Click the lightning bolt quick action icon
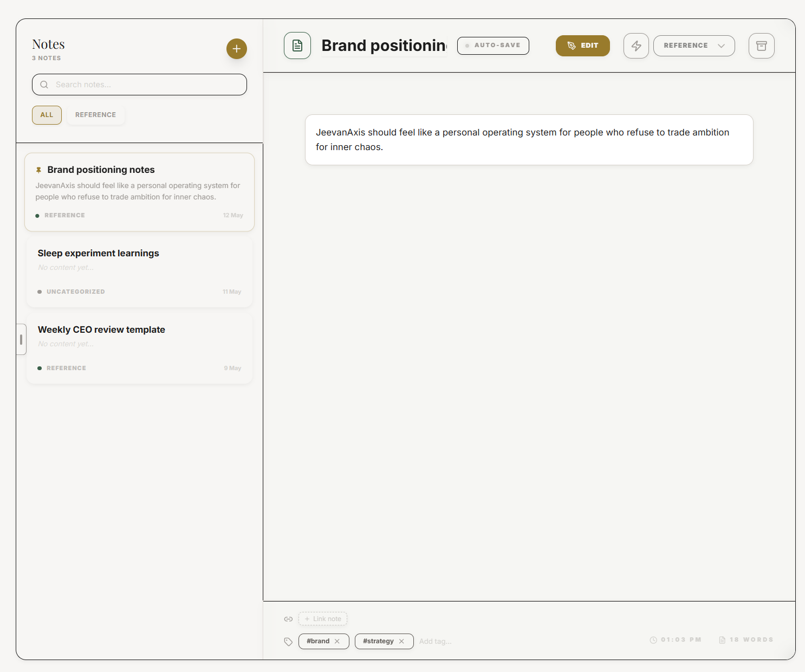805x672 pixels. click(x=636, y=46)
